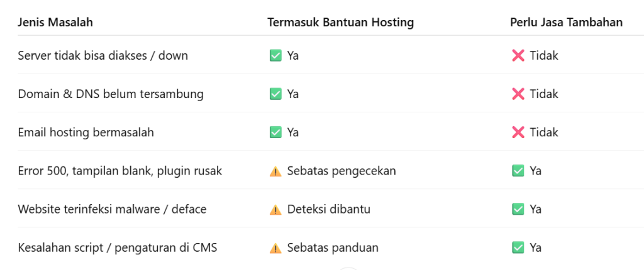This screenshot has height=270, width=644.
Task: Click the Jenis Masalah column header
Action: pyautogui.click(x=55, y=23)
